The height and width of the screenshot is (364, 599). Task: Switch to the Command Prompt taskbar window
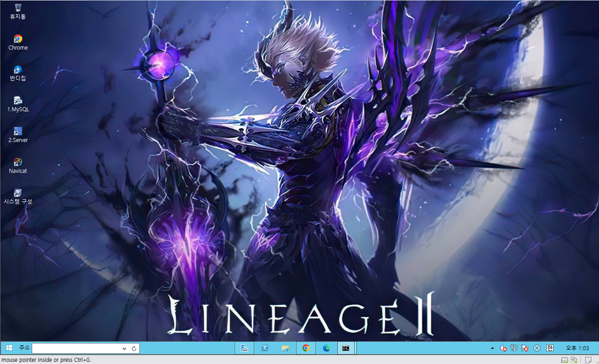click(346, 348)
